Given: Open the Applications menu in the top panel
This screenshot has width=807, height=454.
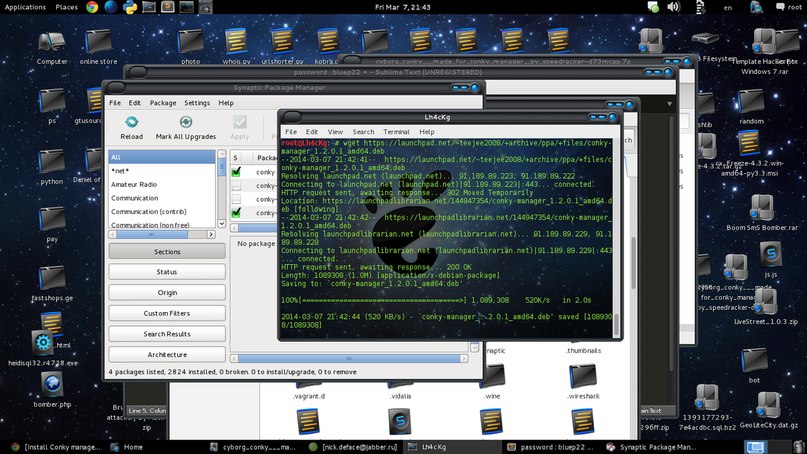Looking at the screenshot, I should [x=25, y=7].
